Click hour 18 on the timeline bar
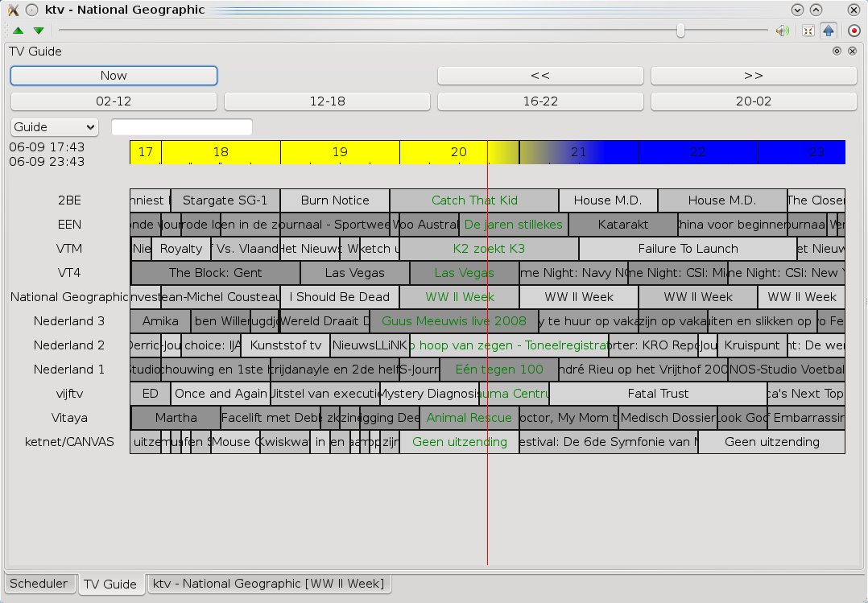 [x=221, y=151]
